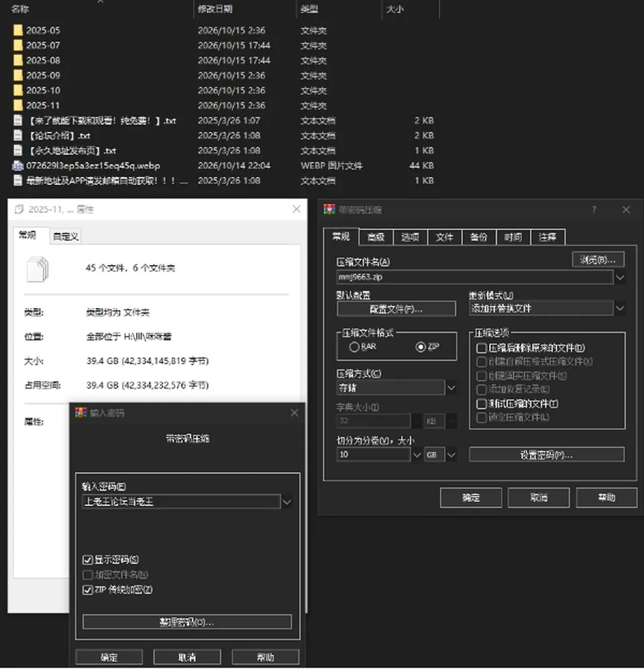The image size is (644, 669).
Task: Open the 自定义 tab in properties
Action: point(65,236)
